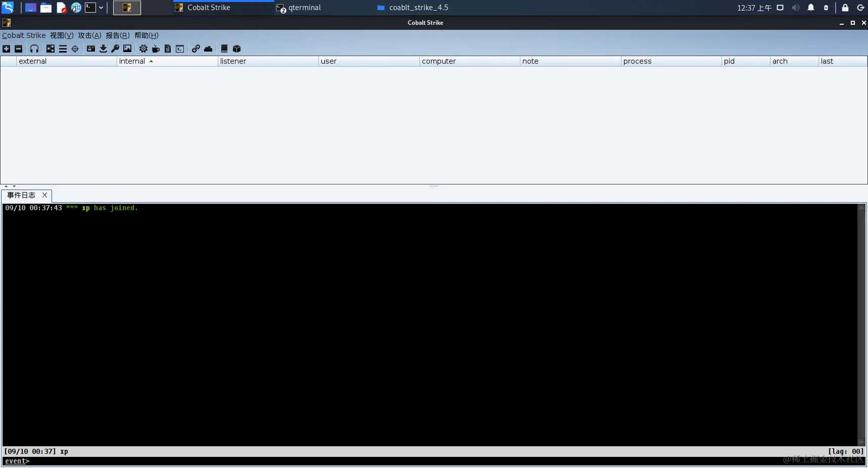The height and width of the screenshot is (468, 868).
Task: Sort sessions by listener column
Action: pos(268,61)
